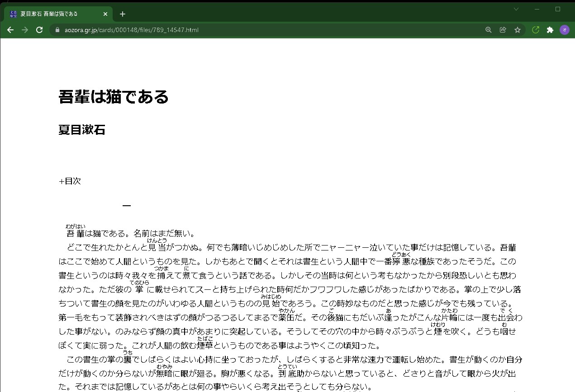The width and height of the screenshot is (575, 392).
Task: Focus the aozora.gr.jp address bar
Action: 271,30
